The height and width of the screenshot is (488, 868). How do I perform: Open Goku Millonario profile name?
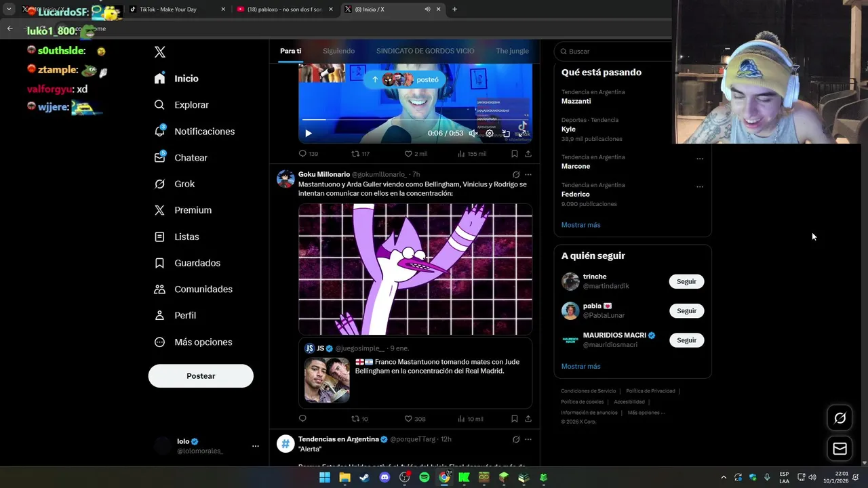click(x=324, y=174)
